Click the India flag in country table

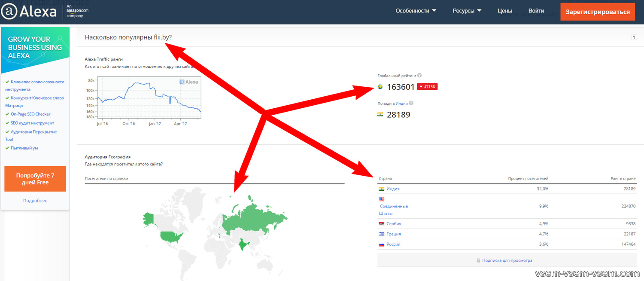[381, 189]
